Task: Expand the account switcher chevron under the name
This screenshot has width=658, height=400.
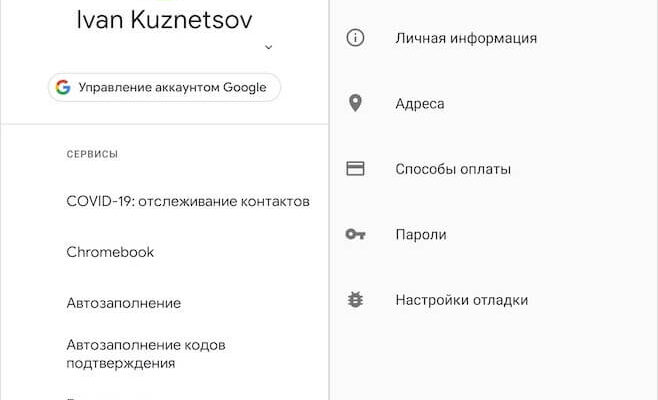Action: click(268, 47)
